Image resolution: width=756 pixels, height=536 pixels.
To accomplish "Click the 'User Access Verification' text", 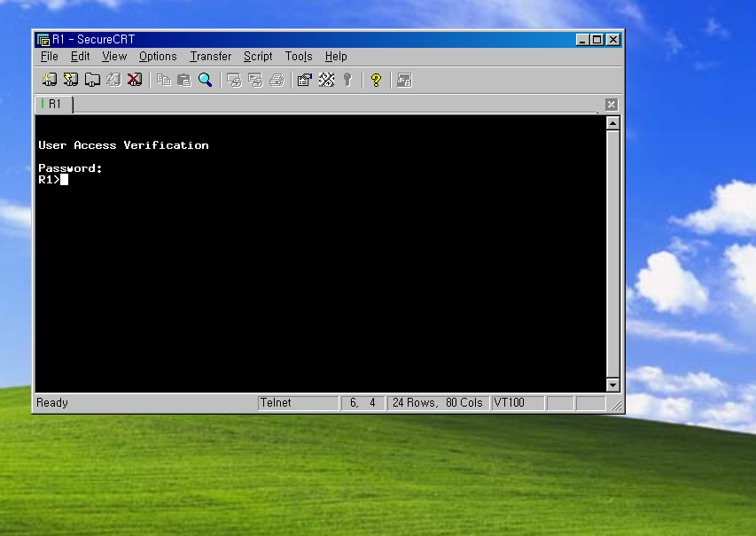I will point(123,145).
